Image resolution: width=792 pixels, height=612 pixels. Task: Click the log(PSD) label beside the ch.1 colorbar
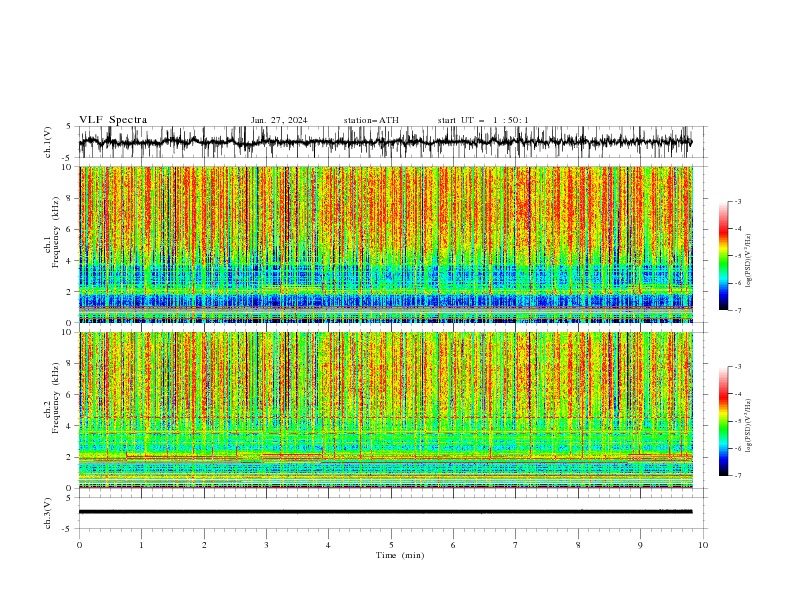(748, 261)
